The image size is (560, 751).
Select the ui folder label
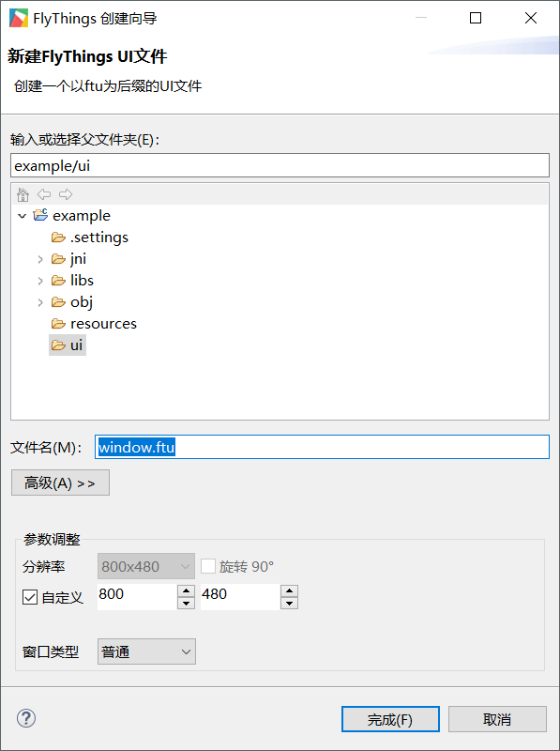click(x=76, y=345)
